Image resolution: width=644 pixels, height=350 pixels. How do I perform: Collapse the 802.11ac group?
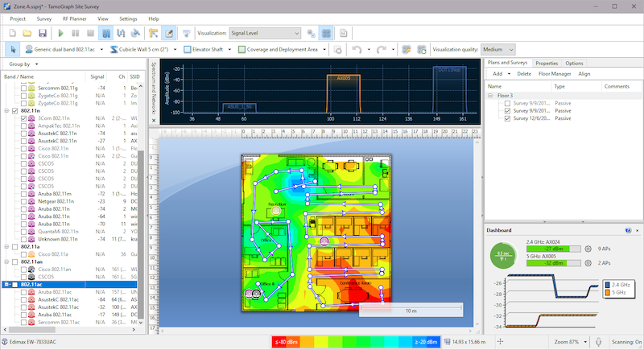click(x=6, y=284)
